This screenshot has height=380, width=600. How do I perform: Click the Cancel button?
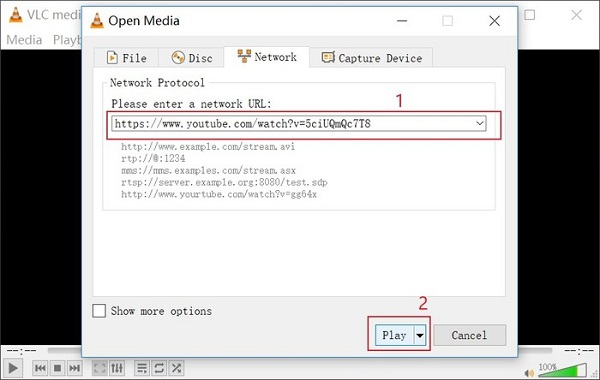(470, 335)
